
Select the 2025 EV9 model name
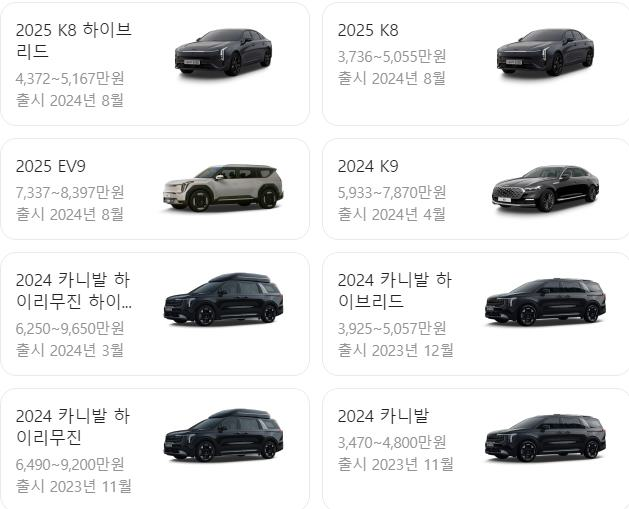[51, 166]
